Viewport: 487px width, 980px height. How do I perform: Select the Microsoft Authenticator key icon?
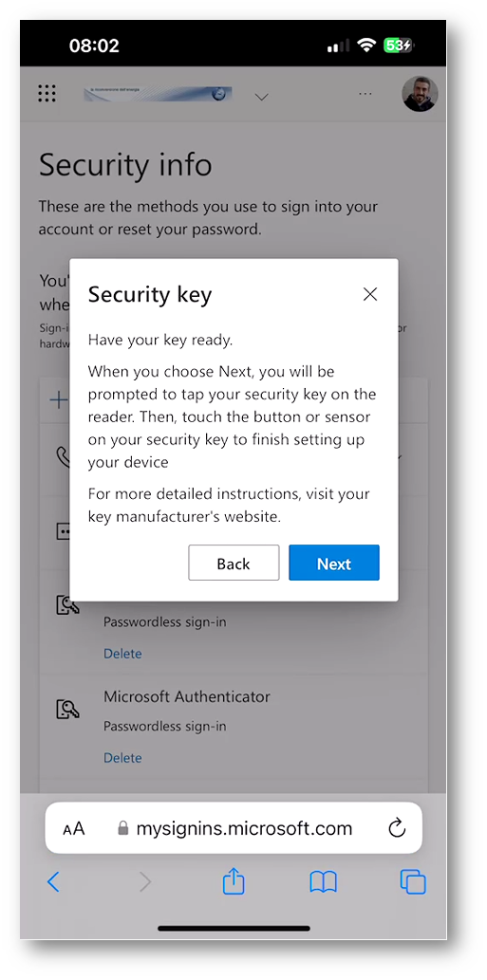coord(67,708)
